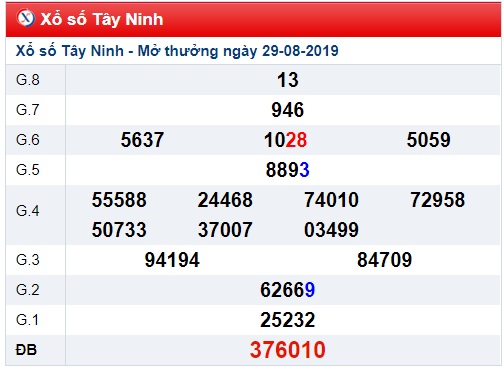Select the G.2 number 62669
Screen dimensions: 504x369
(288, 290)
